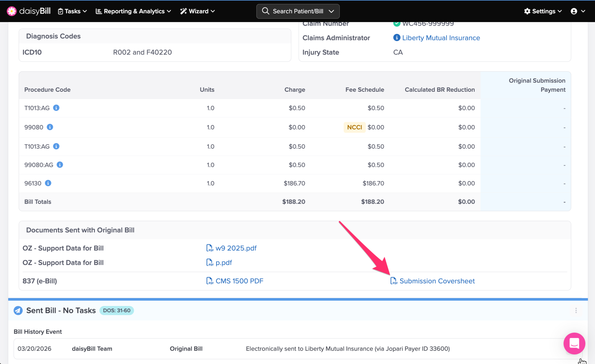
Task: Click info icon beside 96130 procedure code
Action: pos(48,183)
